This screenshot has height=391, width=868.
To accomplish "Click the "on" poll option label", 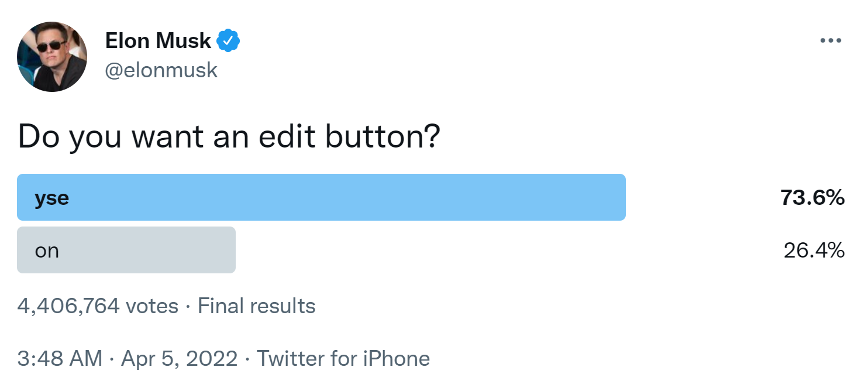I will point(47,251).
